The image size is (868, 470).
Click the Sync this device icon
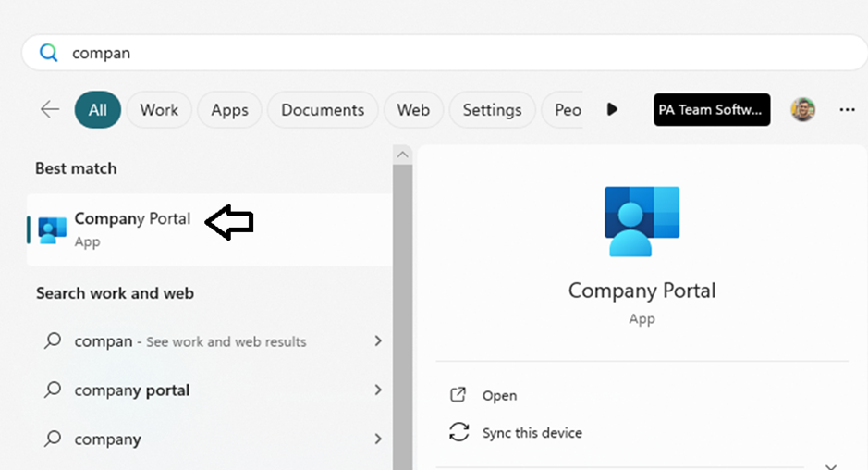[x=458, y=432]
